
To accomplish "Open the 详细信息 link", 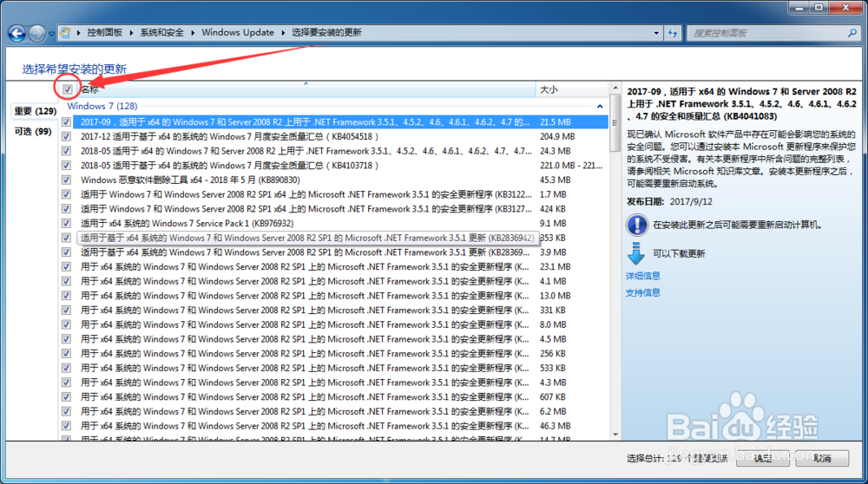I will 642,276.
